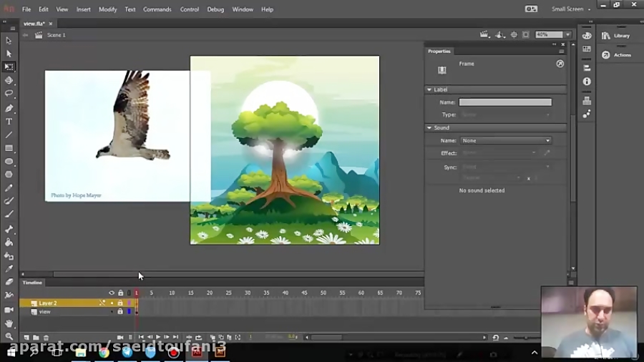
Task: Select the Selection (arrow) tool
Action: click(x=9, y=40)
